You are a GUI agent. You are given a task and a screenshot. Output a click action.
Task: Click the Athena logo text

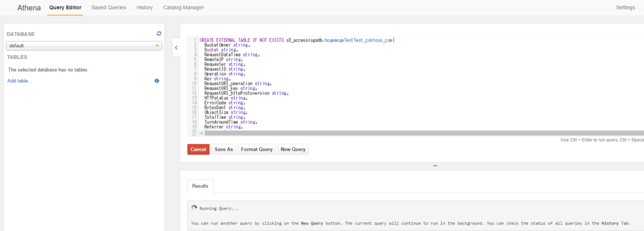29,8
